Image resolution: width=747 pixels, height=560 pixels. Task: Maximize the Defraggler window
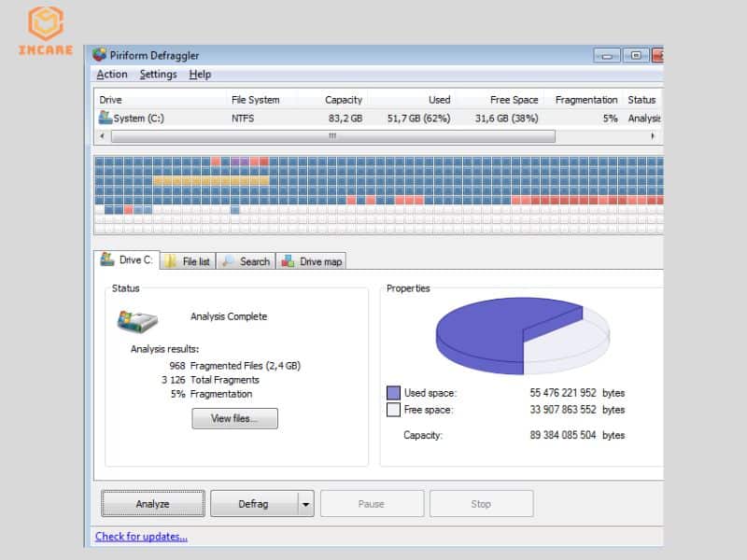coord(636,56)
